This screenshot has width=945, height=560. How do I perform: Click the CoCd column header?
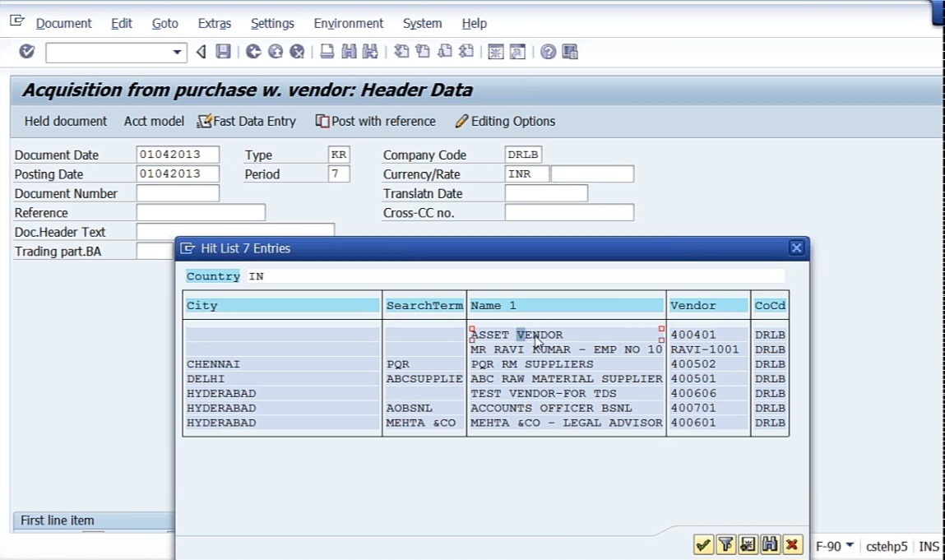[770, 306]
